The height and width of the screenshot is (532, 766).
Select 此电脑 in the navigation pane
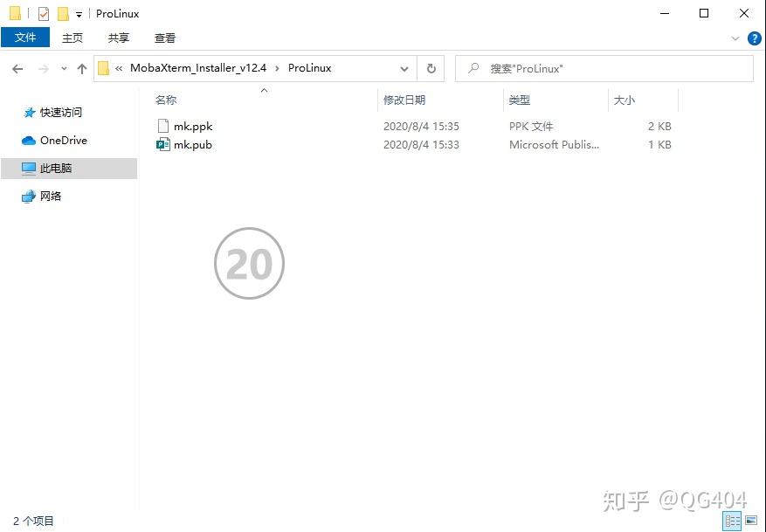pyautogui.click(x=56, y=169)
